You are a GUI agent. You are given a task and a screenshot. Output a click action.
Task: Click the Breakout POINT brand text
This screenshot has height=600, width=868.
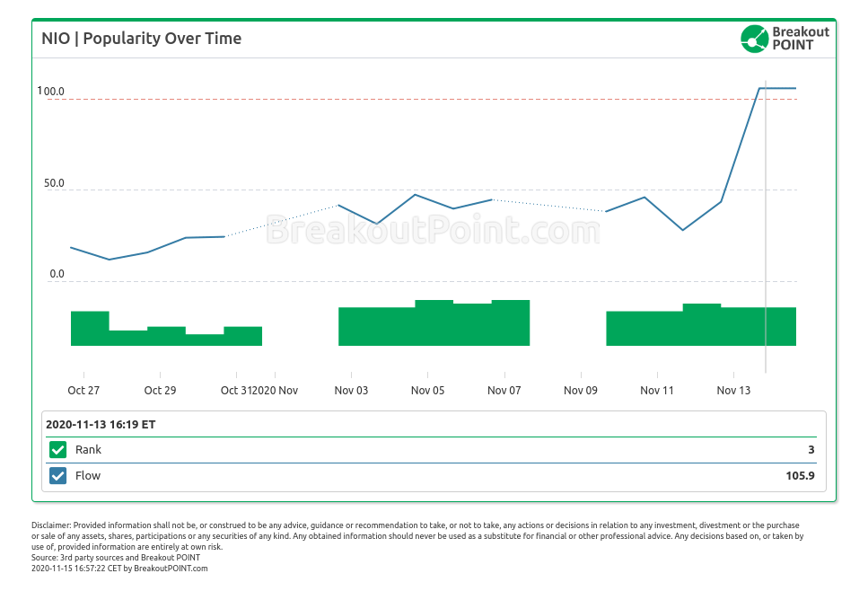pos(801,39)
